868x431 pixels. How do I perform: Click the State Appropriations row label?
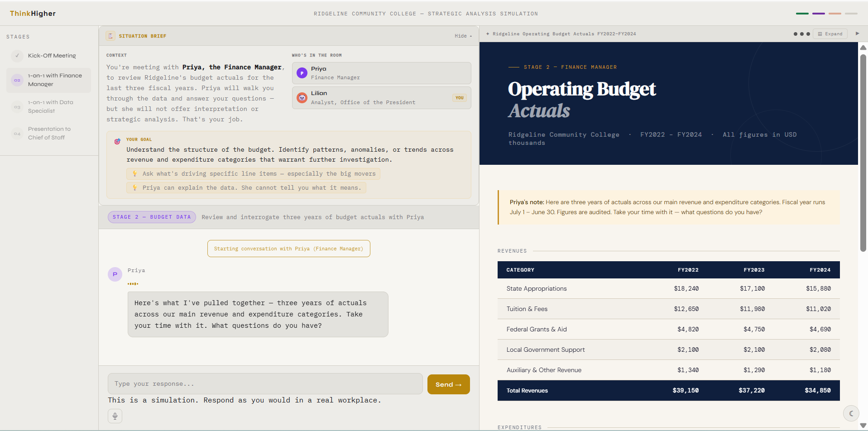(x=537, y=288)
